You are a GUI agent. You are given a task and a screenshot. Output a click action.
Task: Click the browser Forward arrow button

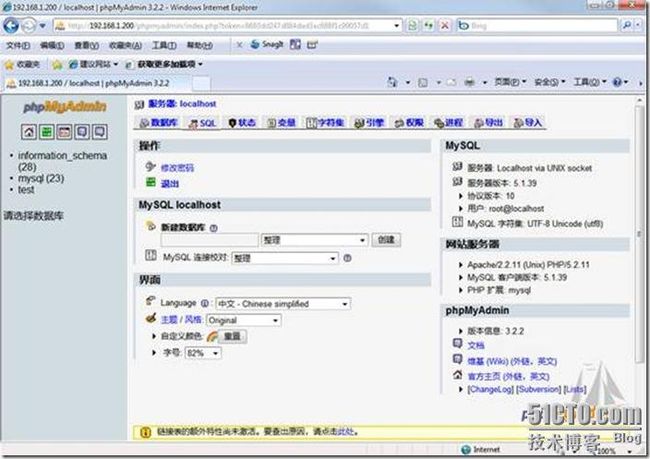coord(29,26)
